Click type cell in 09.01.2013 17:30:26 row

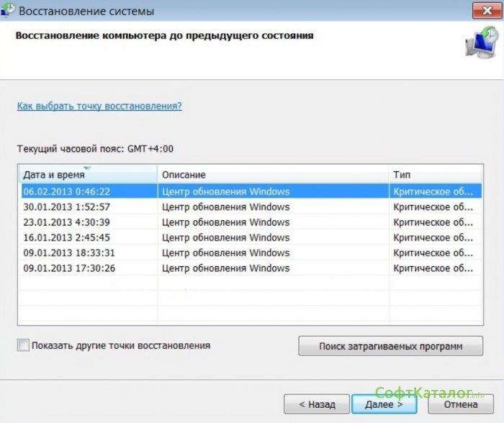pos(436,268)
